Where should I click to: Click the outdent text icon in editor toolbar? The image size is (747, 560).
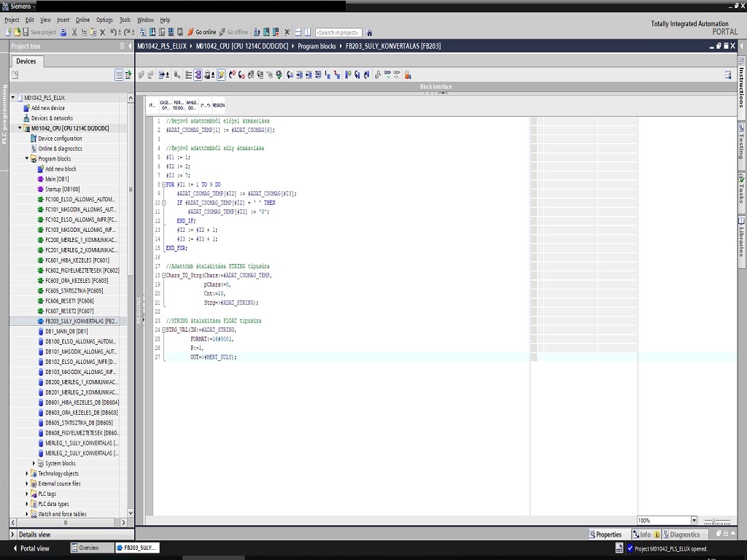point(309,75)
